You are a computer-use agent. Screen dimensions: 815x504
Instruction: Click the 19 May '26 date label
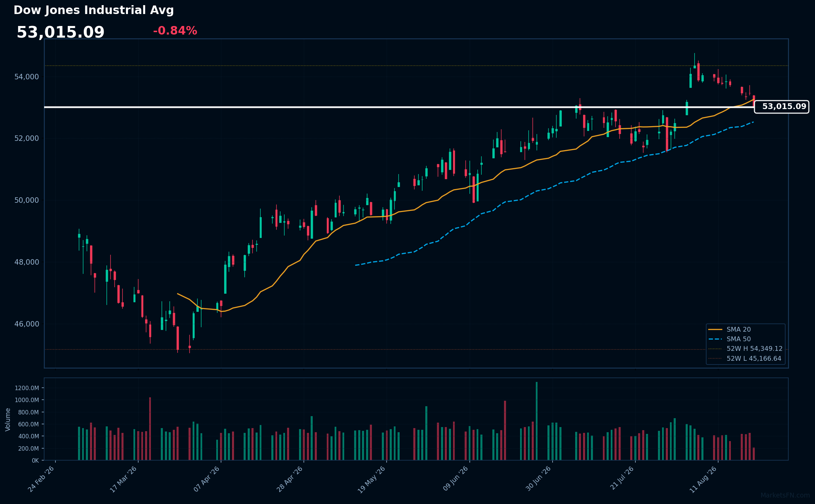(x=372, y=479)
